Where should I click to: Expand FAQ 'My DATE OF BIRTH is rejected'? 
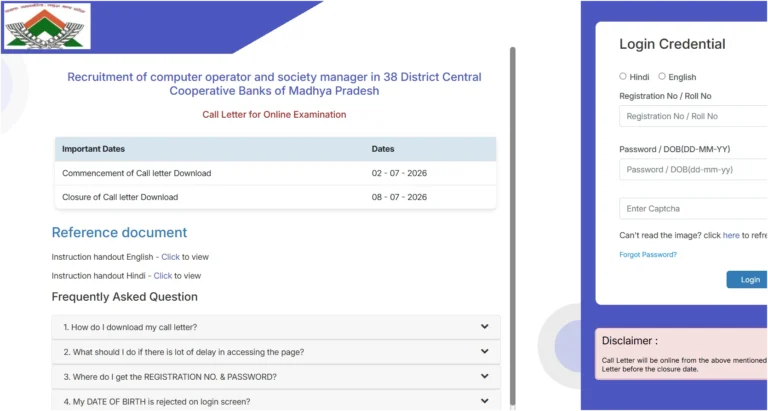276,401
